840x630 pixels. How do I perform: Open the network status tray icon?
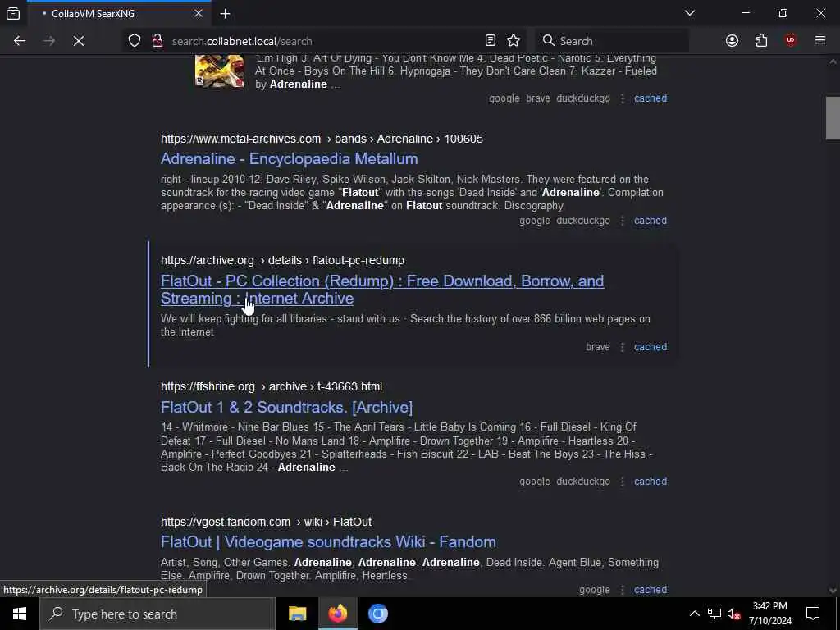tap(714, 614)
